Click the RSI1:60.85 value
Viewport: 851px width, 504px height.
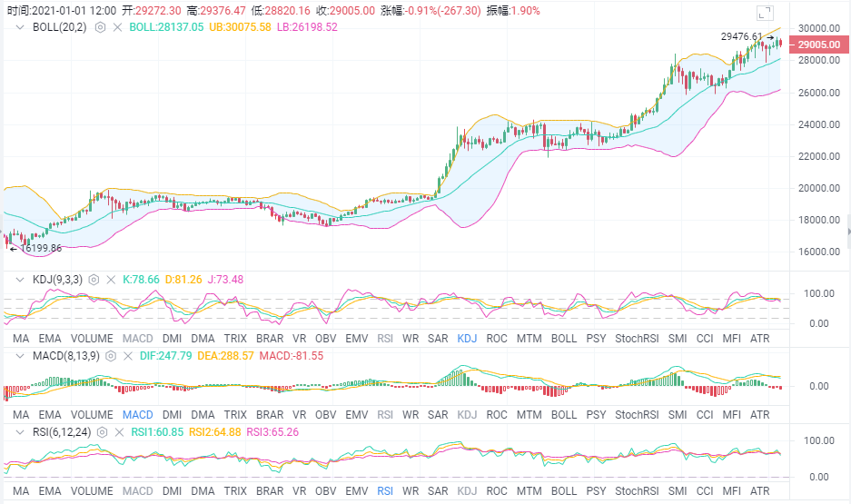point(157,432)
